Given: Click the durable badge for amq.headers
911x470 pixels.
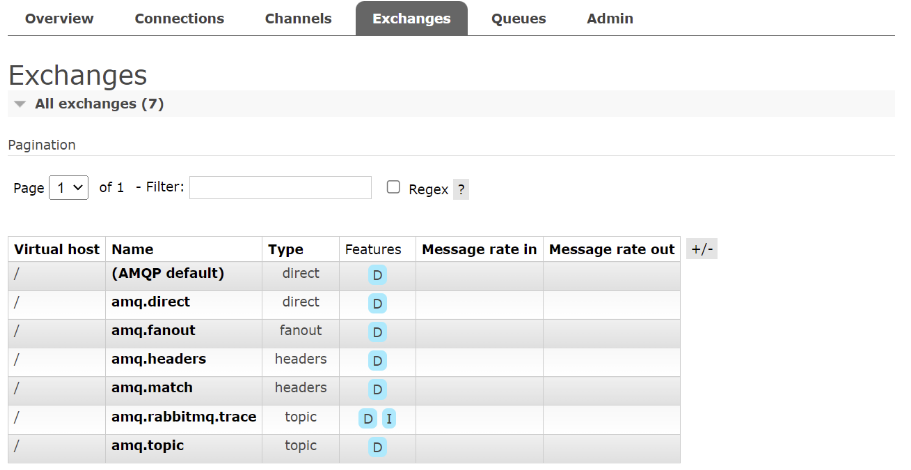Looking at the screenshot, I should click(x=377, y=360).
